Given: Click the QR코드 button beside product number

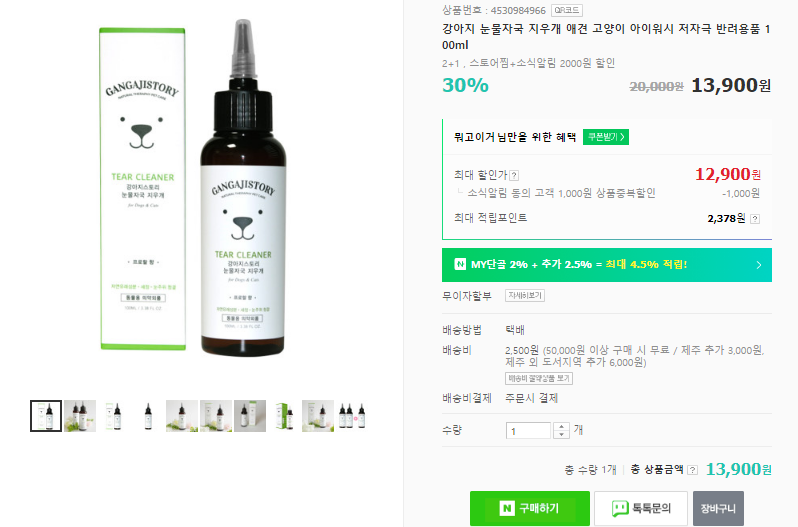Looking at the screenshot, I should (566, 10).
